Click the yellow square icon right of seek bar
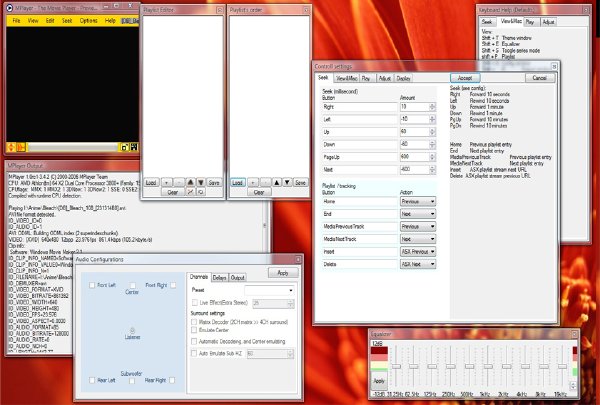Viewport: 600px width, 405px height. [x=124, y=147]
